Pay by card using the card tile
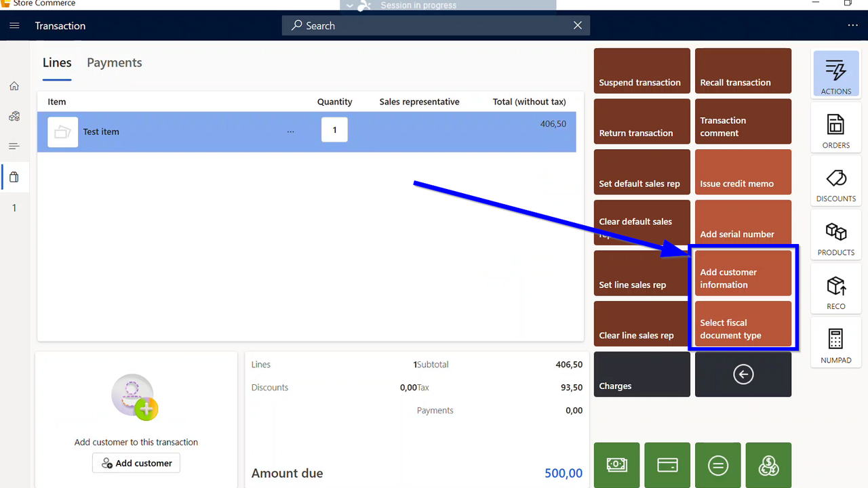868x488 pixels. [667, 465]
